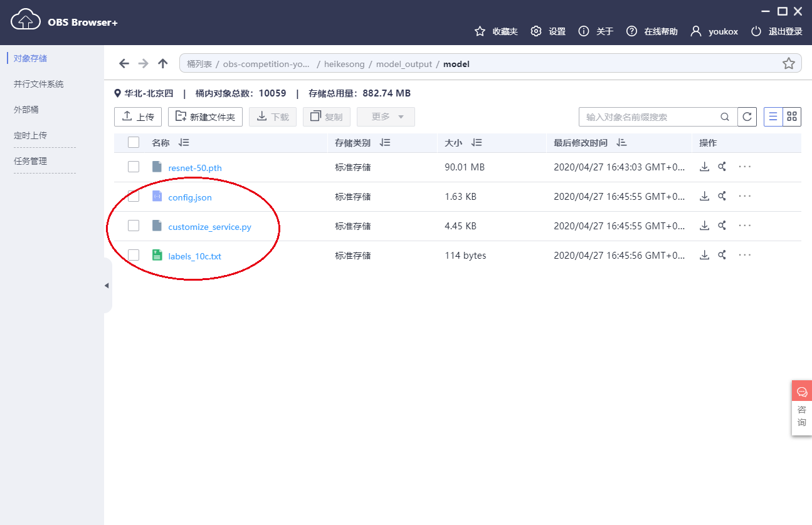Click the search magnifier icon
The image size is (812, 525).
(725, 117)
